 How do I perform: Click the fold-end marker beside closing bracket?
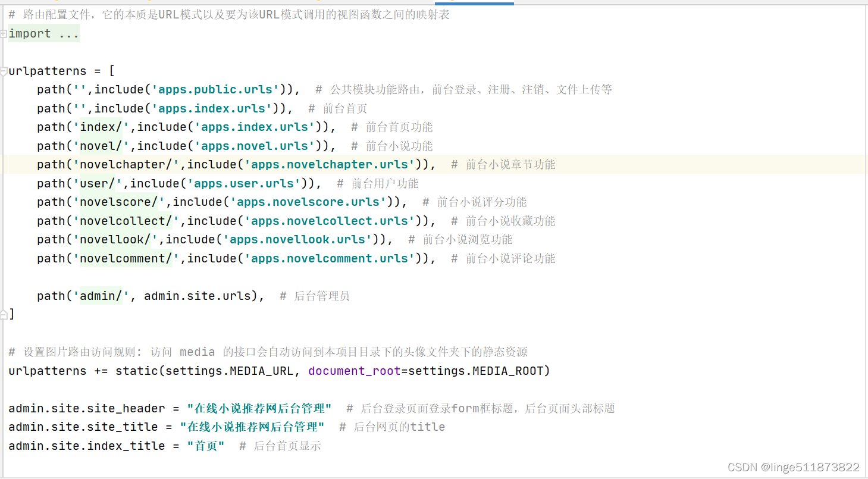point(4,314)
